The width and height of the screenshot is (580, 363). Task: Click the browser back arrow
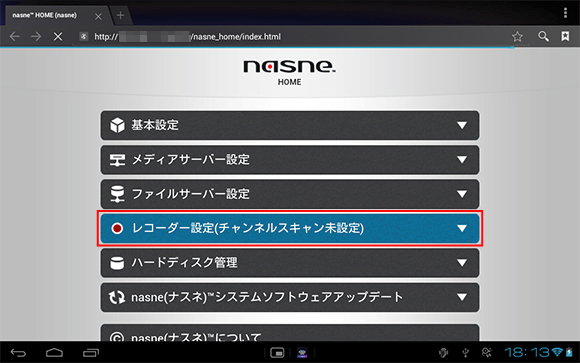pyautogui.click(x=15, y=36)
